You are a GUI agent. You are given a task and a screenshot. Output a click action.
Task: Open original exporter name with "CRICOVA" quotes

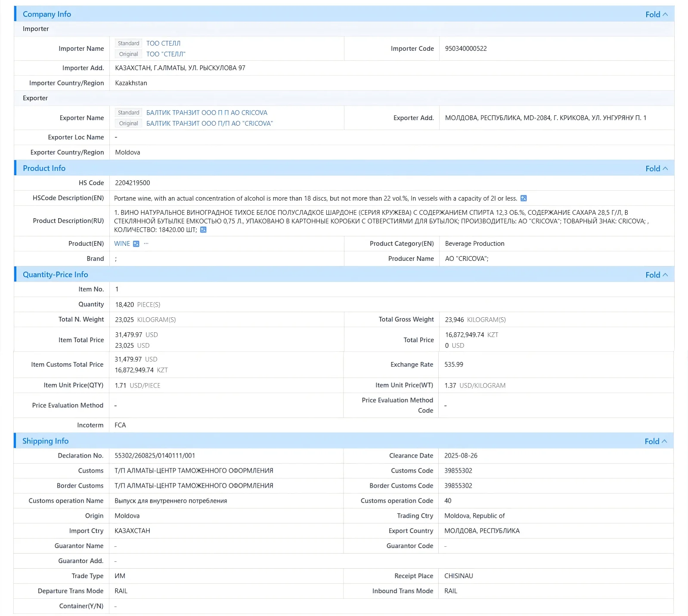tap(210, 124)
